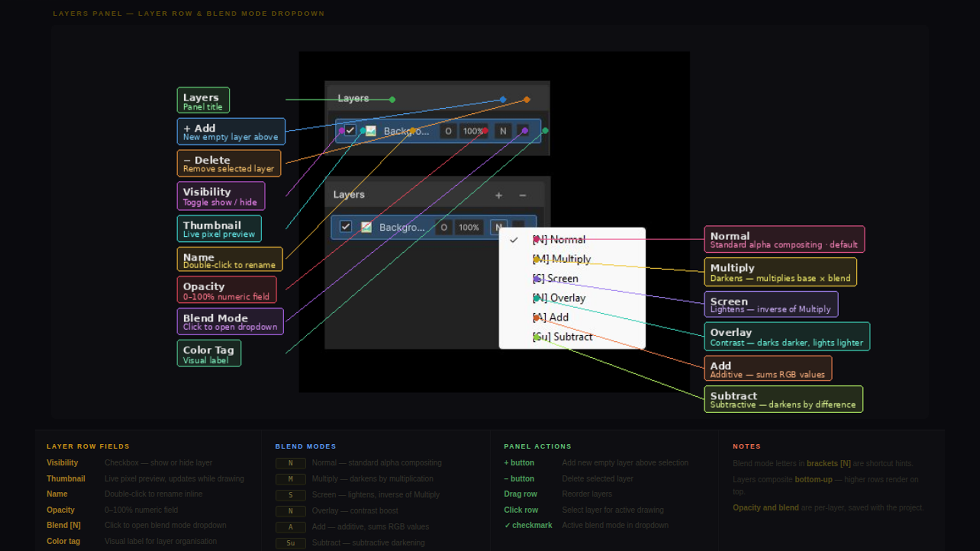Click the + add layer button
The image size is (980, 551).
coord(499,195)
